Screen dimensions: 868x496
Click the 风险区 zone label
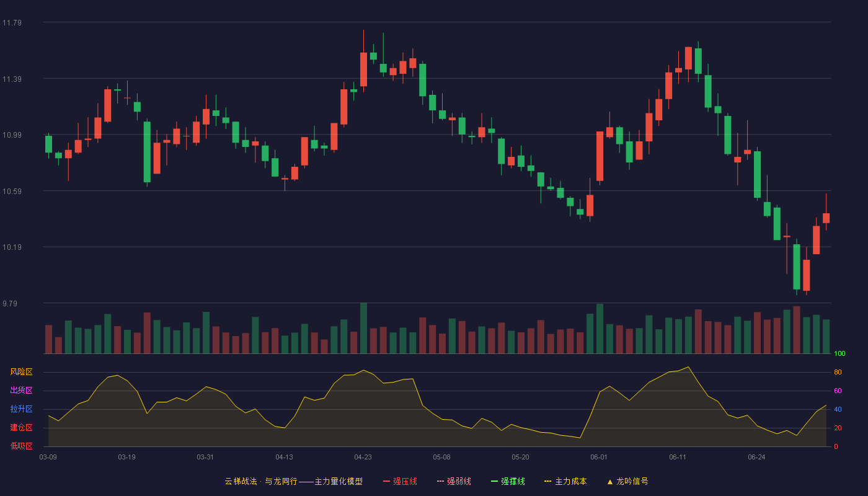click(22, 372)
